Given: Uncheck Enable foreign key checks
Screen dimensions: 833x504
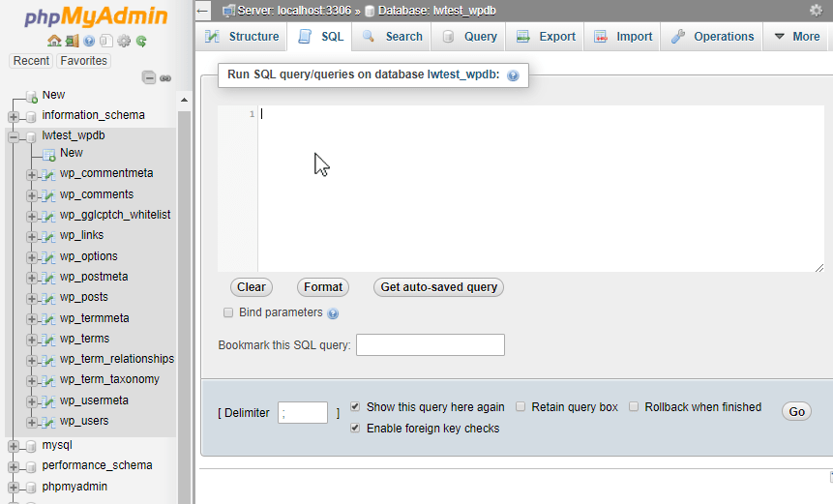Looking at the screenshot, I should pyautogui.click(x=355, y=428).
